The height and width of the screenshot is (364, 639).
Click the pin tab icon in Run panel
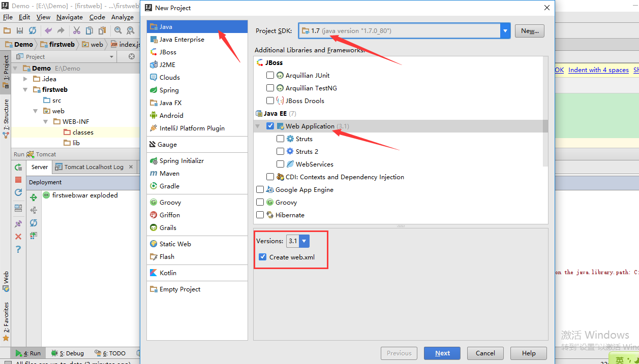(18, 223)
